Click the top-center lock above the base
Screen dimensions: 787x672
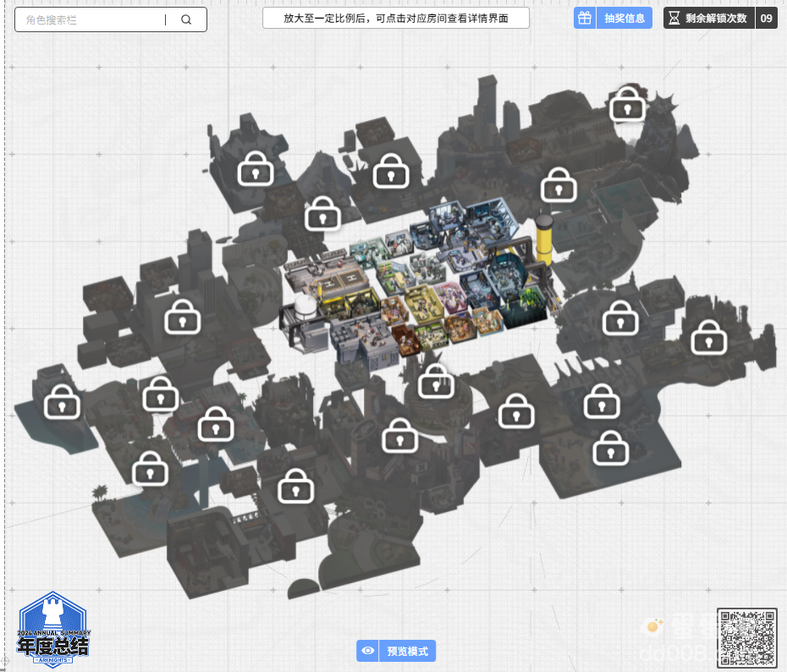pyautogui.click(x=391, y=171)
